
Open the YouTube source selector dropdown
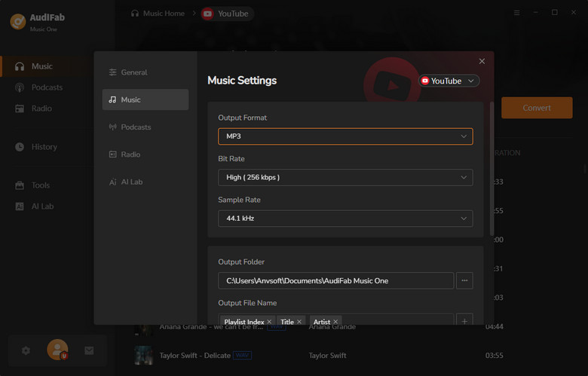pos(449,81)
